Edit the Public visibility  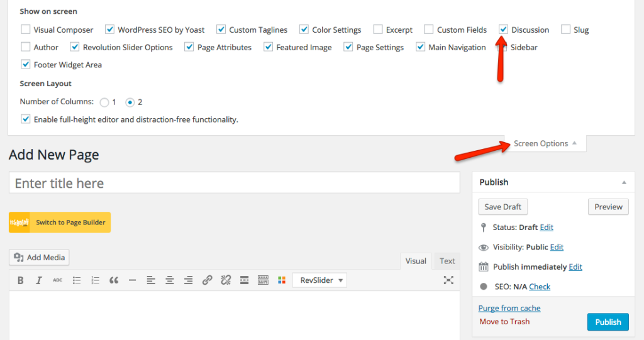pyautogui.click(x=557, y=247)
